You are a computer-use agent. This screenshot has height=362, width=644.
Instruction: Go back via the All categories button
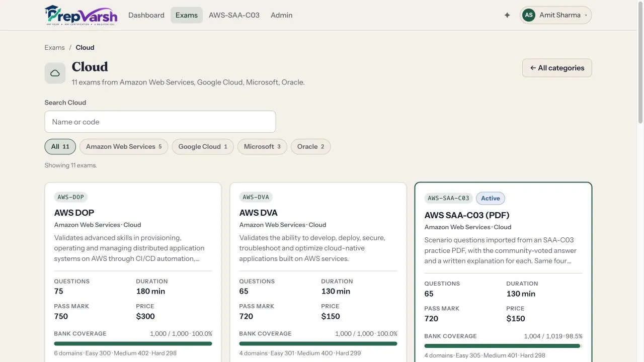557,68
